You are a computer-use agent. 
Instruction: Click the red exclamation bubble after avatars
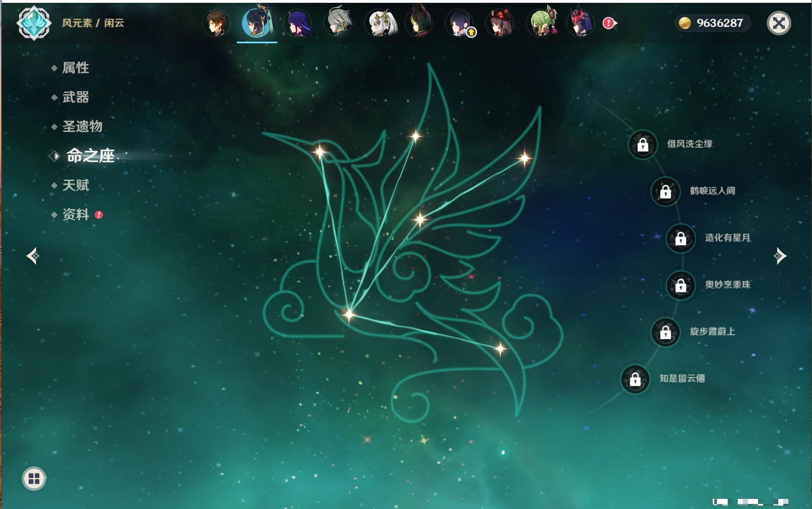click(609, 23)
